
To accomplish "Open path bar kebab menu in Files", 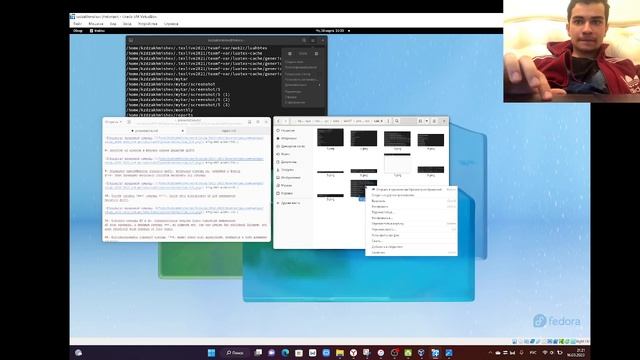I will pos(388,121).
